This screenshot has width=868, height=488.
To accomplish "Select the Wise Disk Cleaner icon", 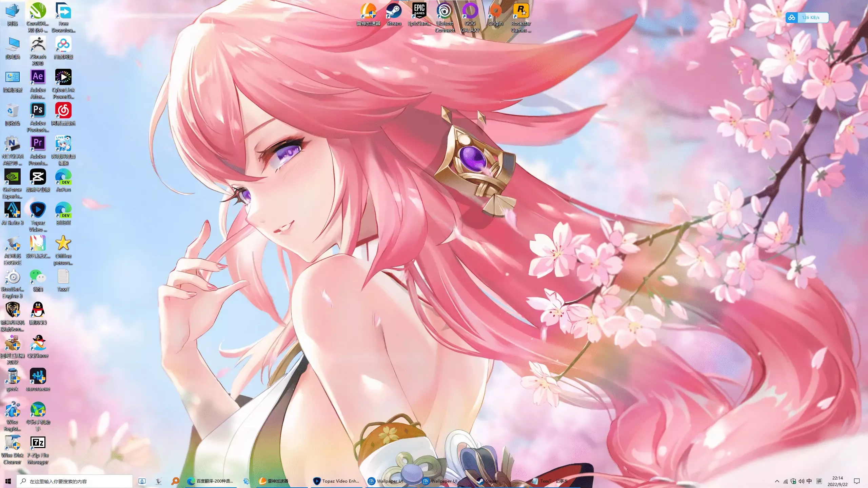I will (12, 450).
